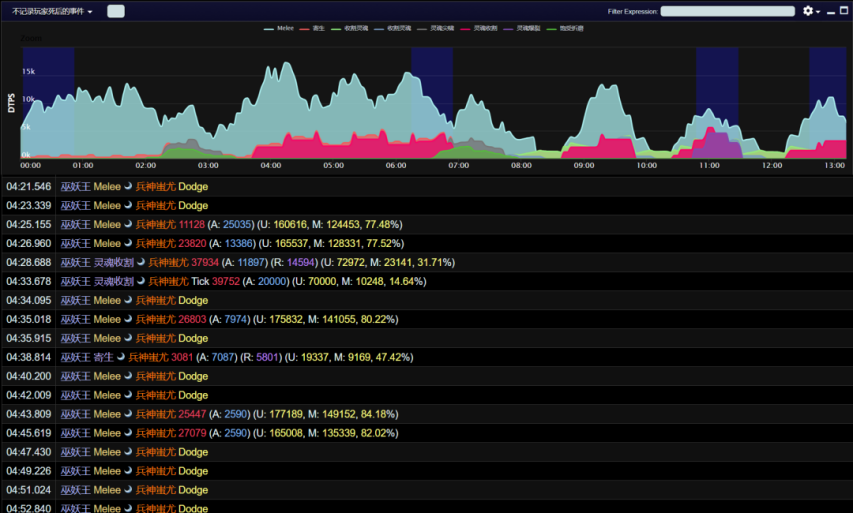The image size is (853, 513).
Task: Click the light square button beside the events dropdown
Action: (x=115, y=11)
